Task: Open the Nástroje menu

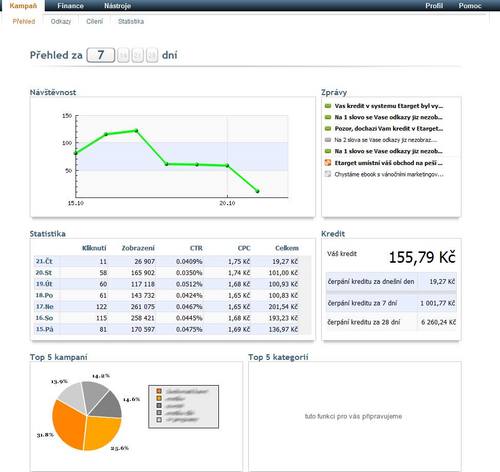Action: [117, 6]
